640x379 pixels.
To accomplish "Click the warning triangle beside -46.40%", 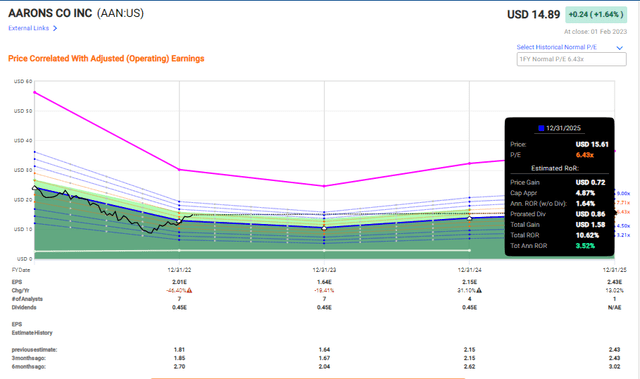I will 189,290.
